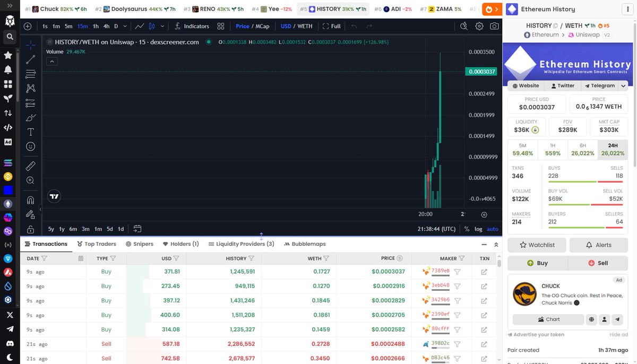Image resolution: width=637 pixels, height=364 pixels.
Task: Switch chart denomination to WETH
Action: [305, 26]
